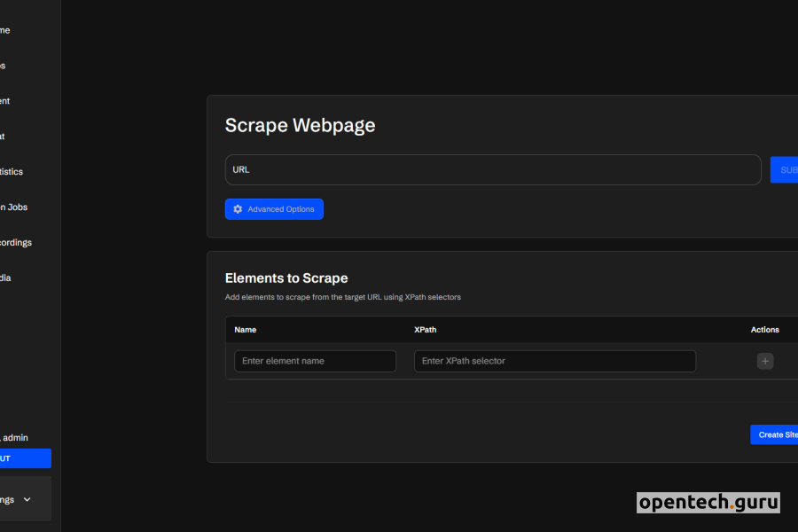The width and height of the screenshot is (798, 532).
Task: Click the Actions column header
Action: click(764, 329)
